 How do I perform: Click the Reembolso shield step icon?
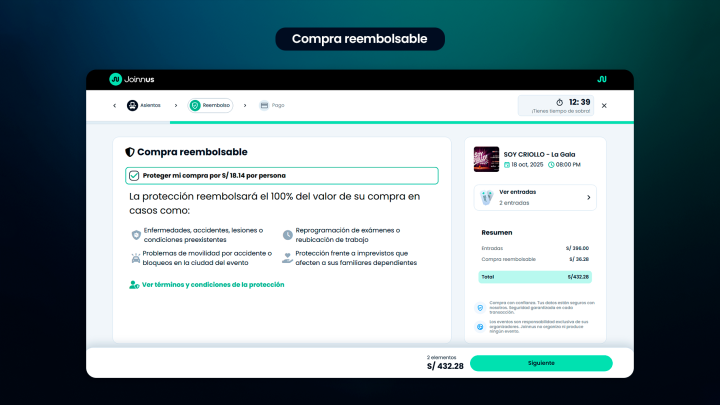click(195, 105)
